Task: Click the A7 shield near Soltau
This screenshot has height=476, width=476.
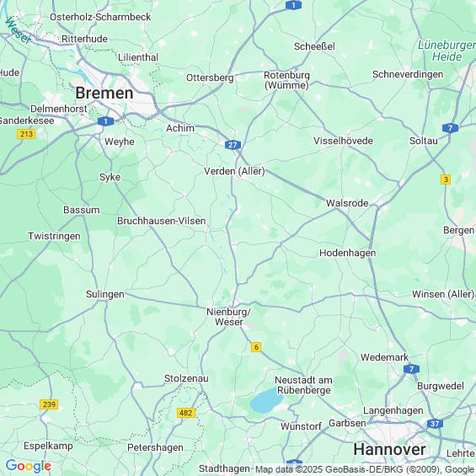Action: click(450, 128)
